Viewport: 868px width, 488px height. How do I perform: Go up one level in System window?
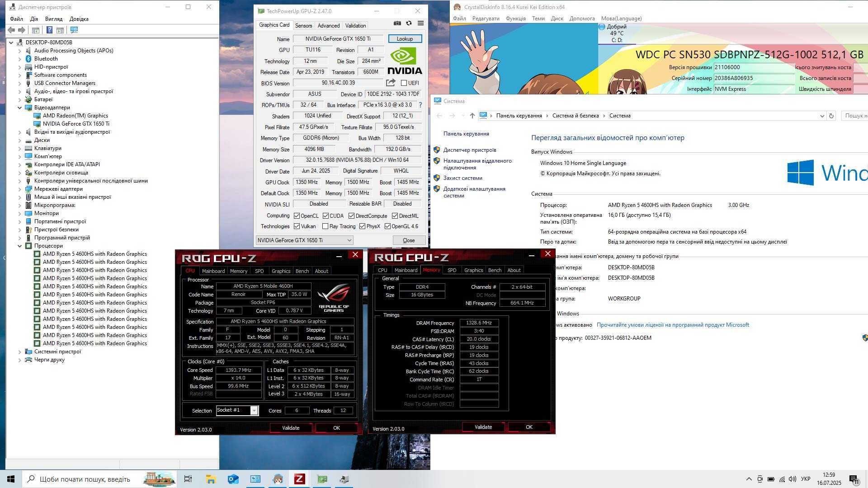[x=472, y=116]
